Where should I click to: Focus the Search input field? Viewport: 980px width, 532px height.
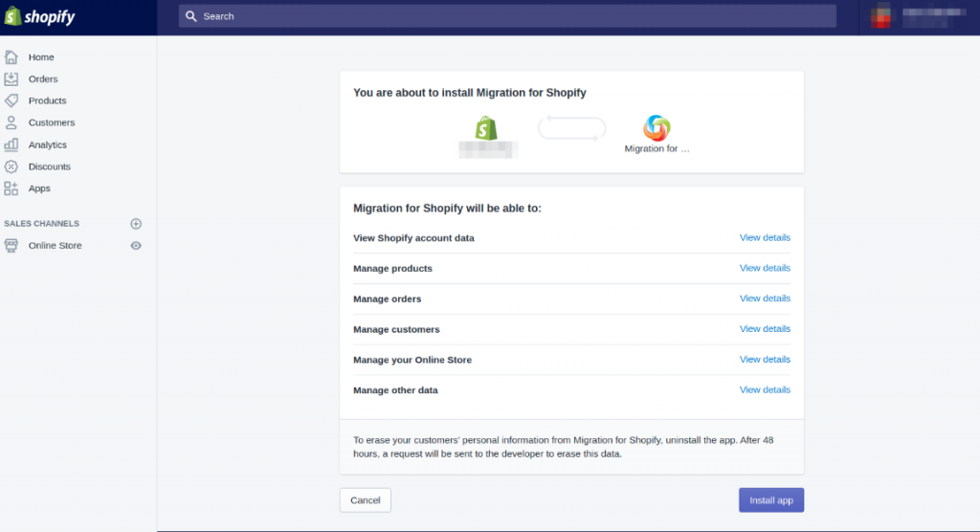507,16
